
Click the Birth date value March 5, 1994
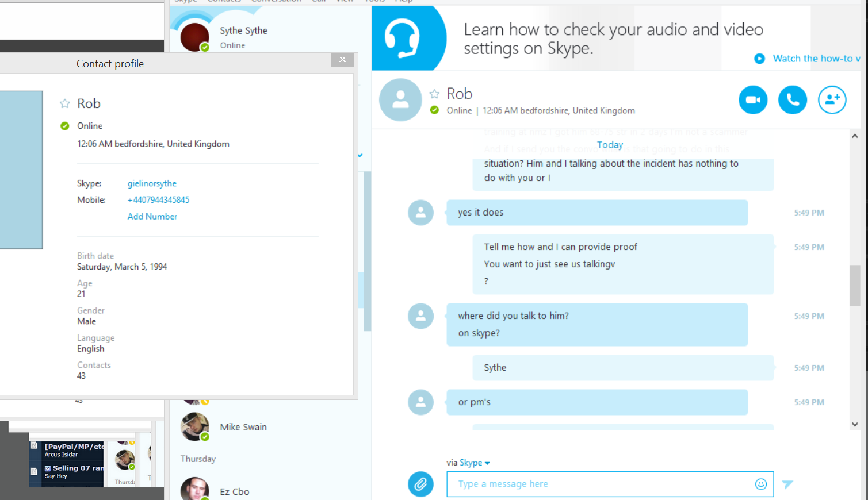pyautogui.click(x=122, y=267)
